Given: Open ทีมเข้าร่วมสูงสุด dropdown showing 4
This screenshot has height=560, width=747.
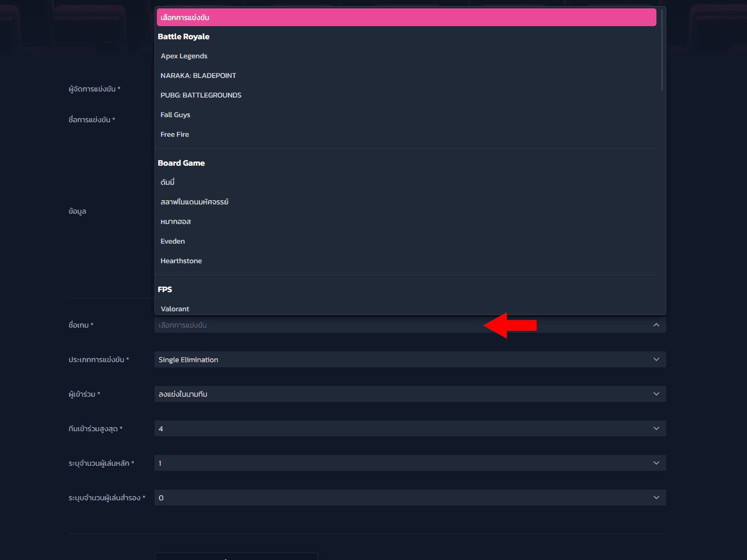Looking at the screenshot, I should 410,428.
